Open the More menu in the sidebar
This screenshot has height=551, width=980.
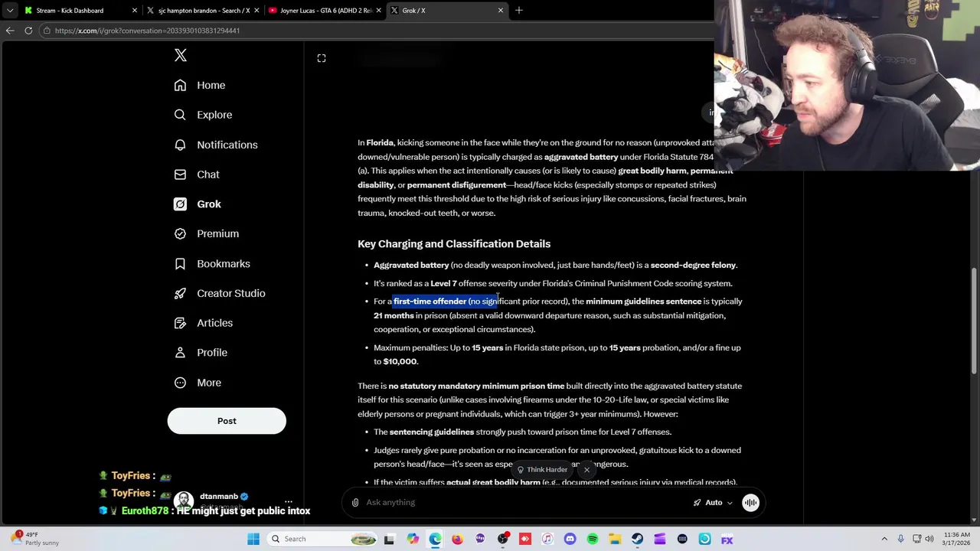(198, 383)
